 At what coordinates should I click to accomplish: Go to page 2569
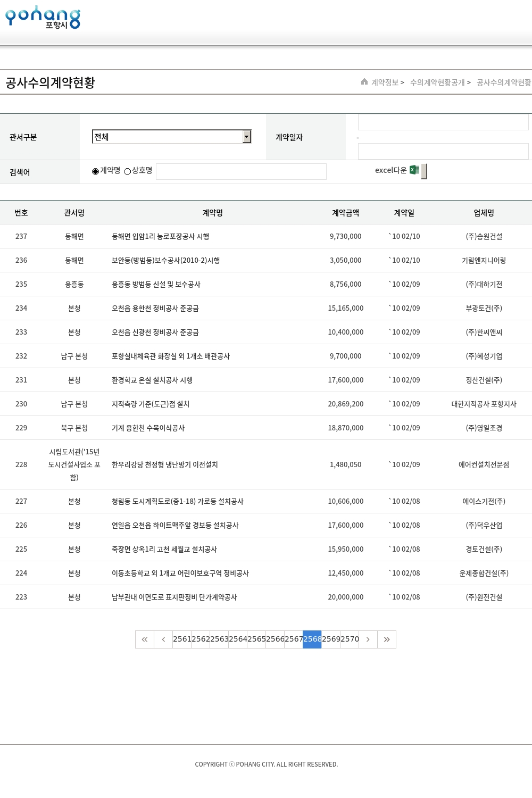click(331, 639)
